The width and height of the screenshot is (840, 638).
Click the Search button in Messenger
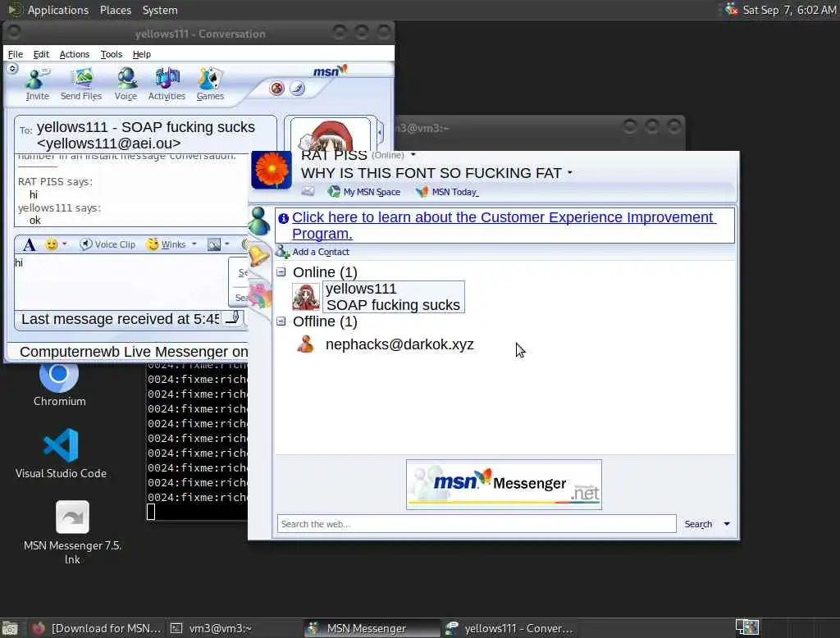698,524
